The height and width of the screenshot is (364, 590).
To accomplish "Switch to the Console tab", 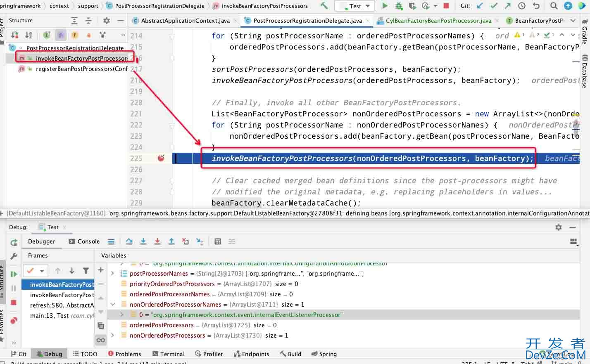I will (x=84, y=241).
